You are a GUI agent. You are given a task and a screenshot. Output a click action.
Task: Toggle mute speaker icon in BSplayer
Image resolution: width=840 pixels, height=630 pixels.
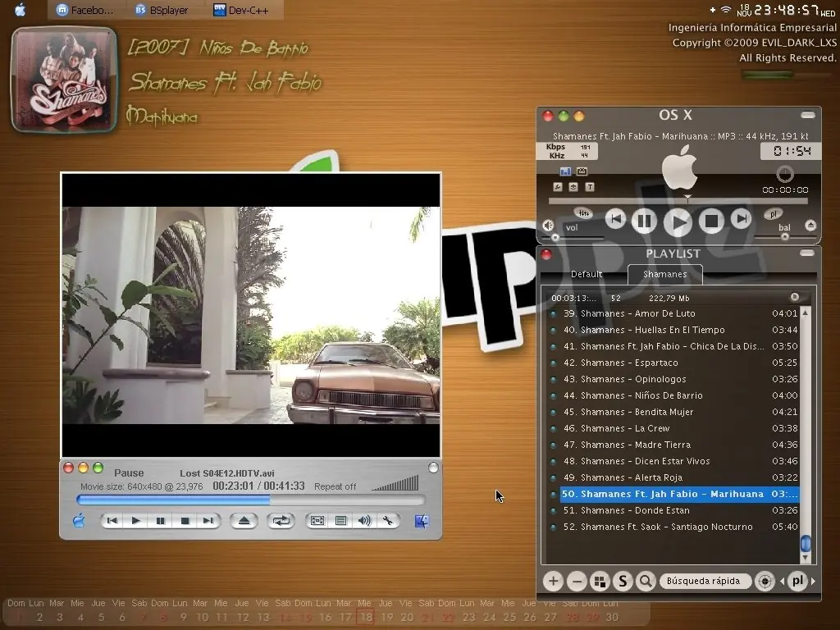click(364, 521)
